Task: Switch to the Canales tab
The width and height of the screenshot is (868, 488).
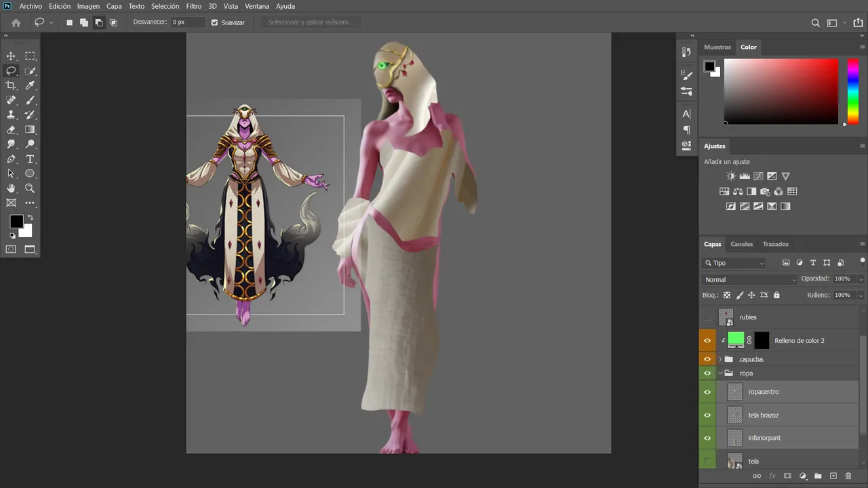Action: [x=741, y=244]
